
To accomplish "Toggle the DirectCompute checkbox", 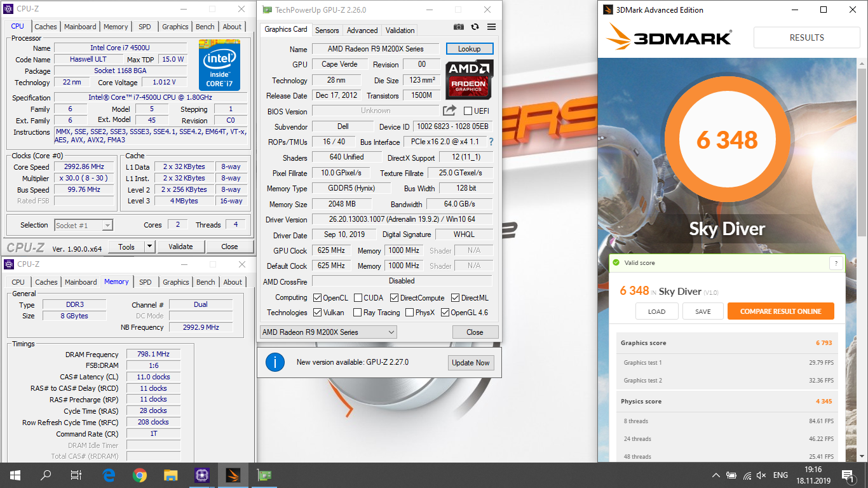I will pos(394,297).
